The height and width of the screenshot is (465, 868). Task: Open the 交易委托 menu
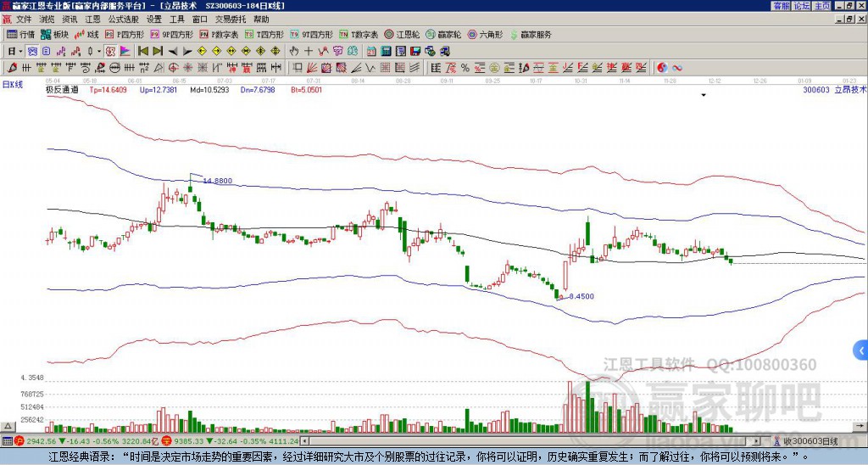231,20
